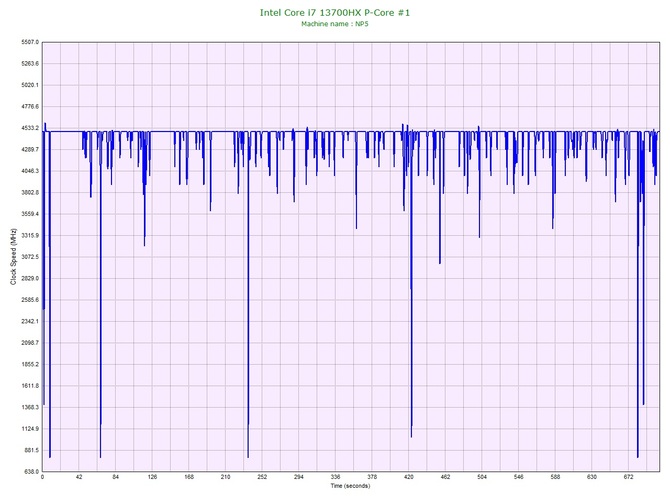Click the 5263.6 y-axis value
Viewport: 670px width, 503px height.
point(30,63)
